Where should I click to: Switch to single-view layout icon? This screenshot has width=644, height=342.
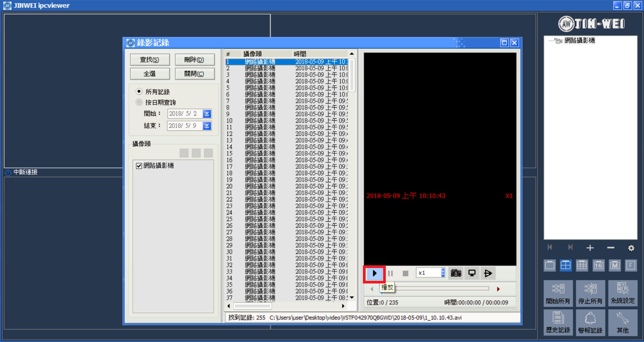[x=550, y=265]
